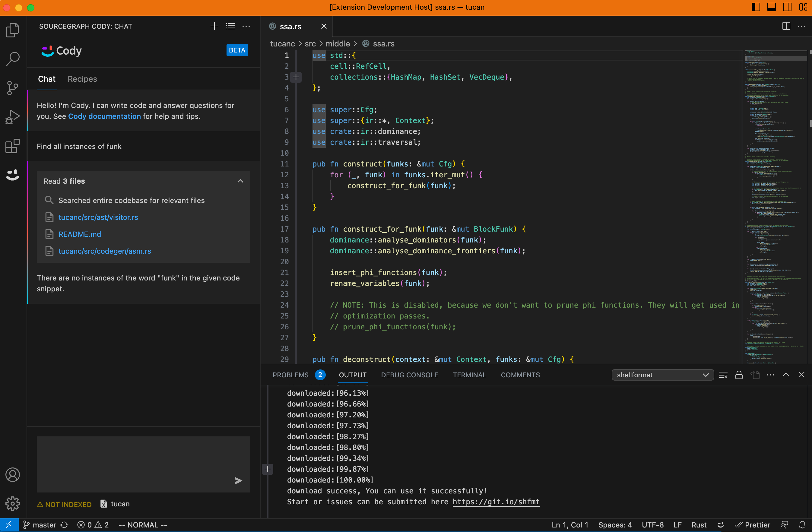Screen dimensions: 812x532
Task: Open the Run and Debug view
Action: click(x=13, y=117)
